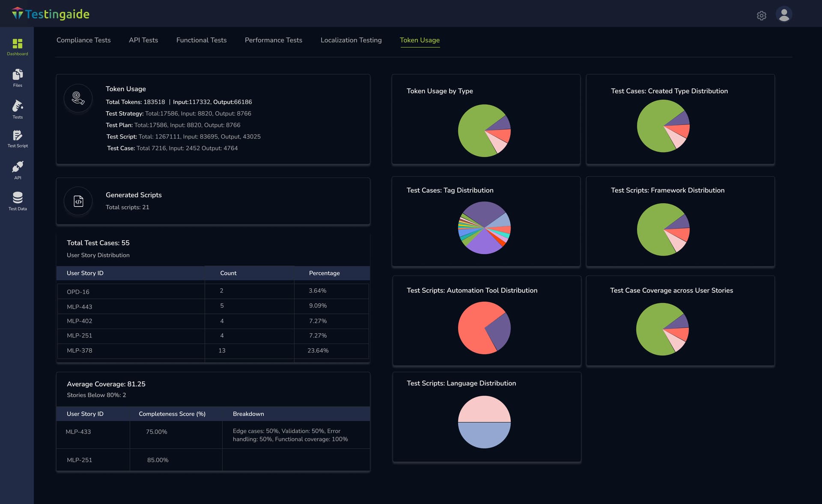Navigate to the API sidebar section
The width and height of the screenshot is (822, 504).
pyautogui.click(x=17, y=169)
